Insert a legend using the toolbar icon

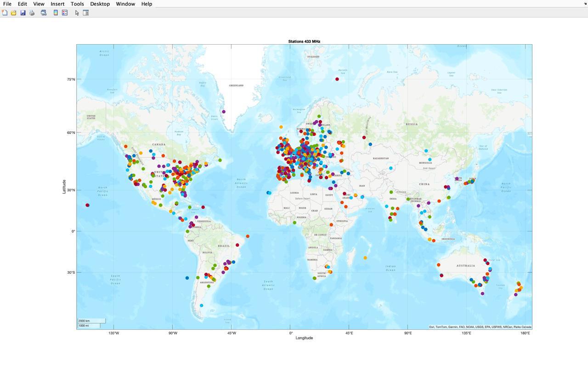coord(65,13)
